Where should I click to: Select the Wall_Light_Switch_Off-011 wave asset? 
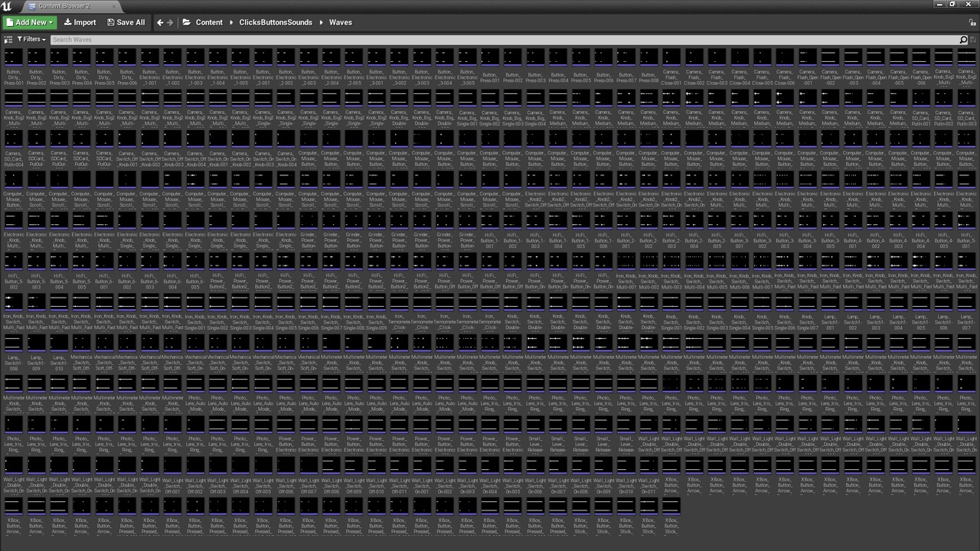point(400,475)
